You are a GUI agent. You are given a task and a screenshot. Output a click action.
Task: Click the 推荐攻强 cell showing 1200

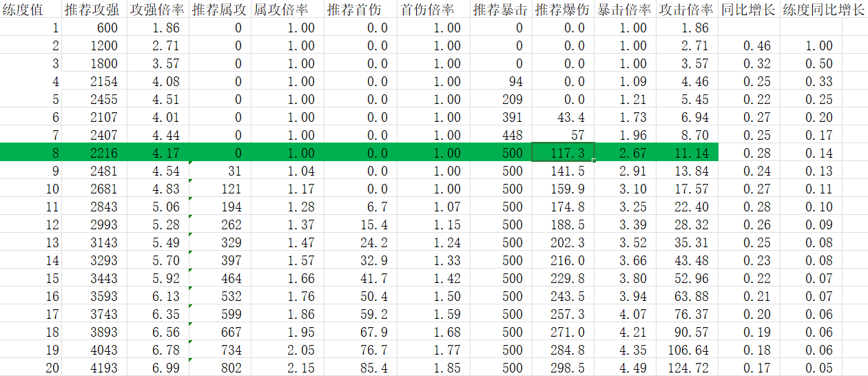click(94, 46)
